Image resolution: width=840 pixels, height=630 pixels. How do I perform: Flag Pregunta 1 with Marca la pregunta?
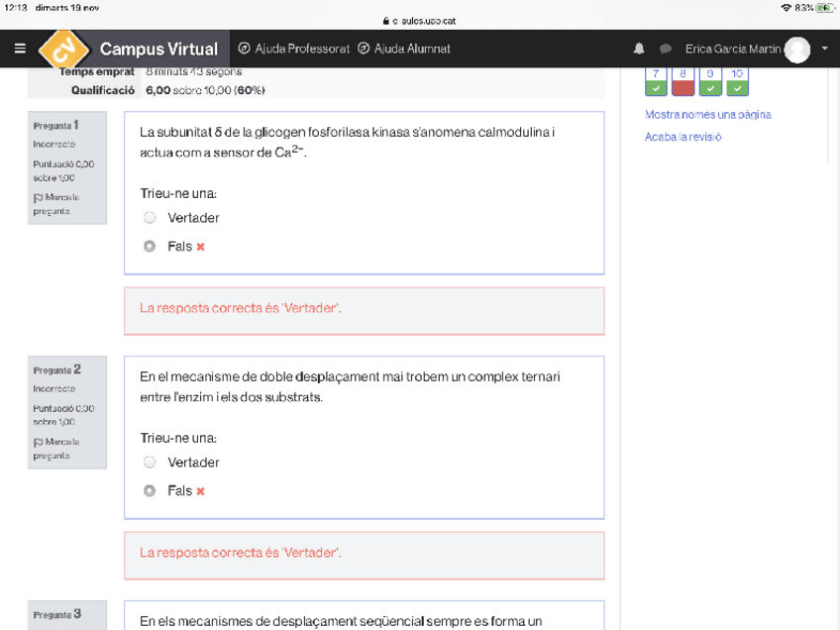tap(56, 204)
